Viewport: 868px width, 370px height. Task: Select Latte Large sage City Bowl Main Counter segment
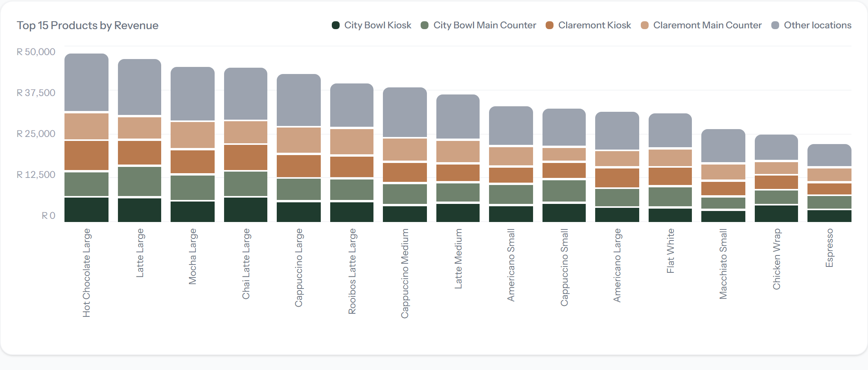pyautogui.click(x=140, y=181)
